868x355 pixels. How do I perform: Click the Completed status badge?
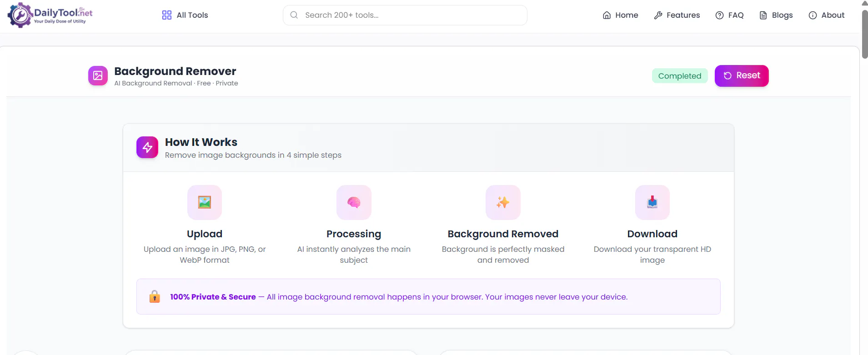(x=680, y=76)
